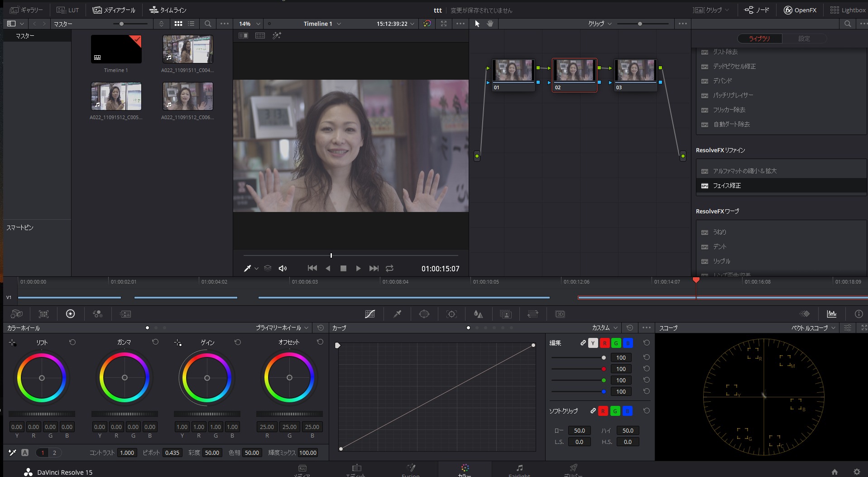Open the Curves palette icon
The width and height of the screenshot is (868, 477).
(x=370, y=314)
